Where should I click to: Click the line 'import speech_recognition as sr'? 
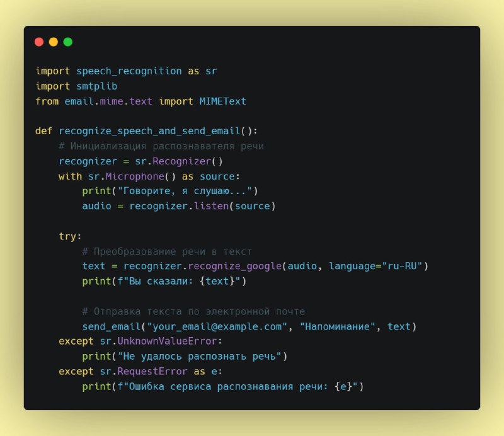[127, 71]
